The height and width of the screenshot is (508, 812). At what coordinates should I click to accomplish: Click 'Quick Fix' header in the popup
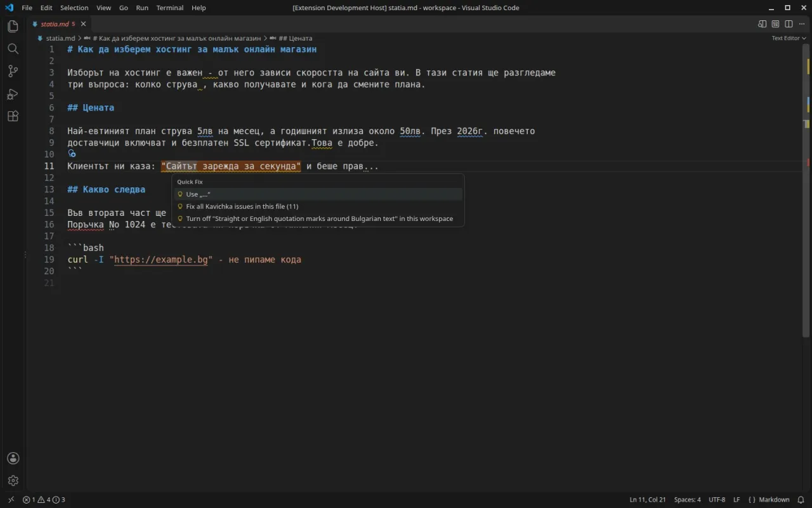point(190,182)
